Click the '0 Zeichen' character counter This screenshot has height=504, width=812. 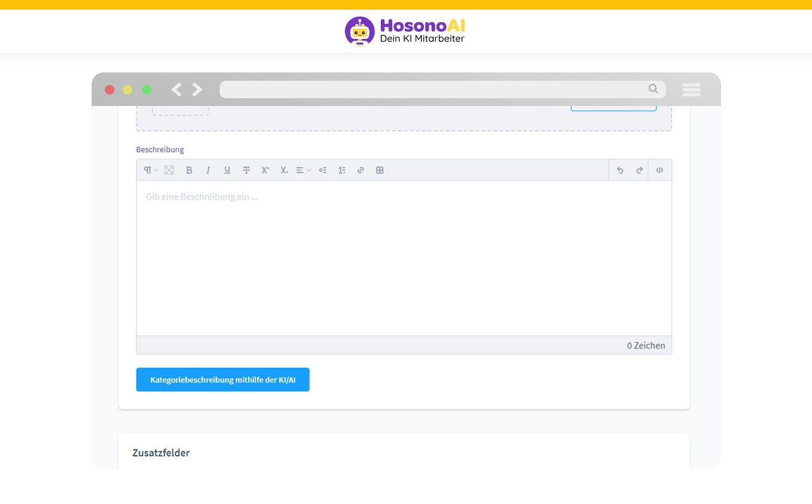(x=646, y=345)
